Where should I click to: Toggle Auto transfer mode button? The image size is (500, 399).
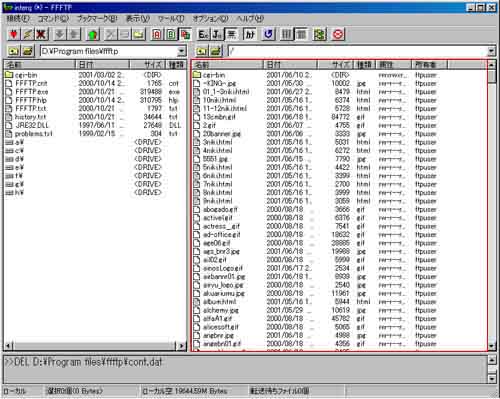pyautogui.click(x=185, y=34)
